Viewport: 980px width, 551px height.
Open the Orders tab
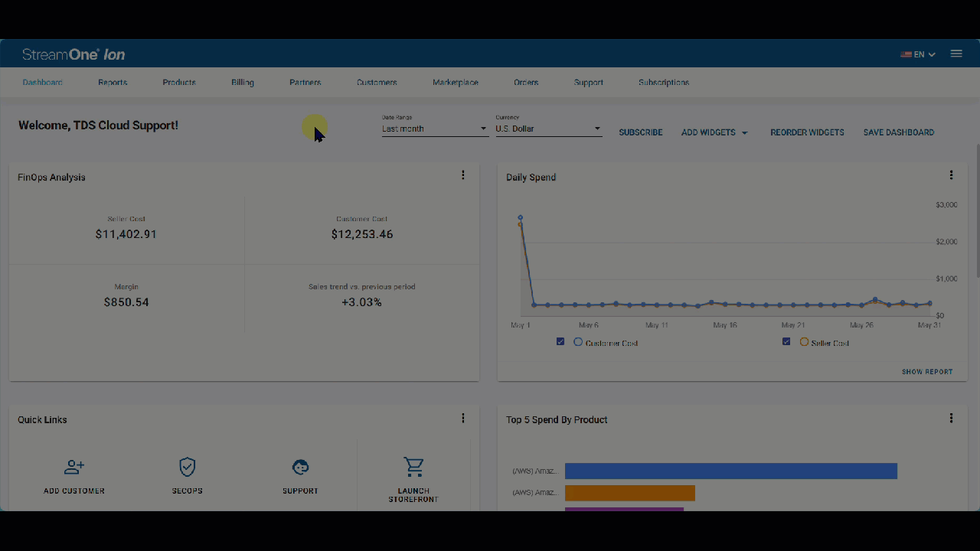tap(526, 83)
